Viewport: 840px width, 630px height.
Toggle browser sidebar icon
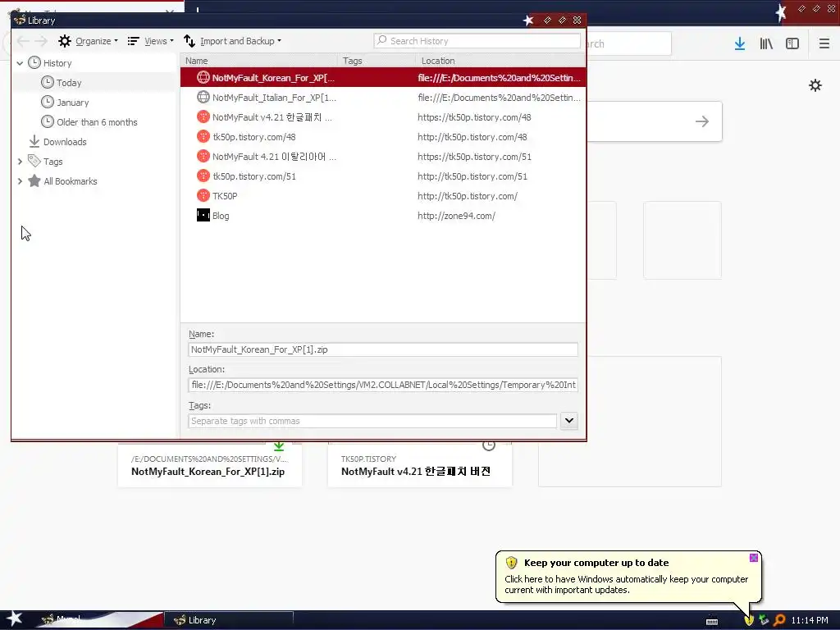792,44
